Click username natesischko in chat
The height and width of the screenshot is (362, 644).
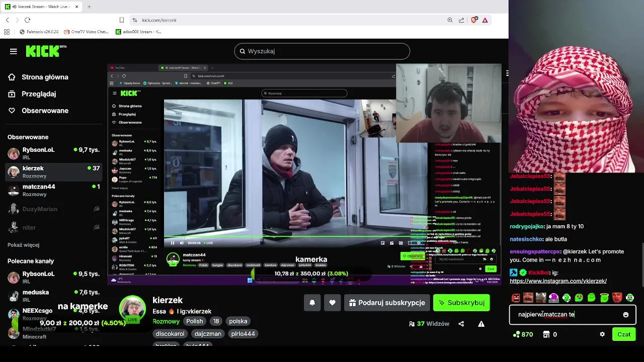(526, 239)
